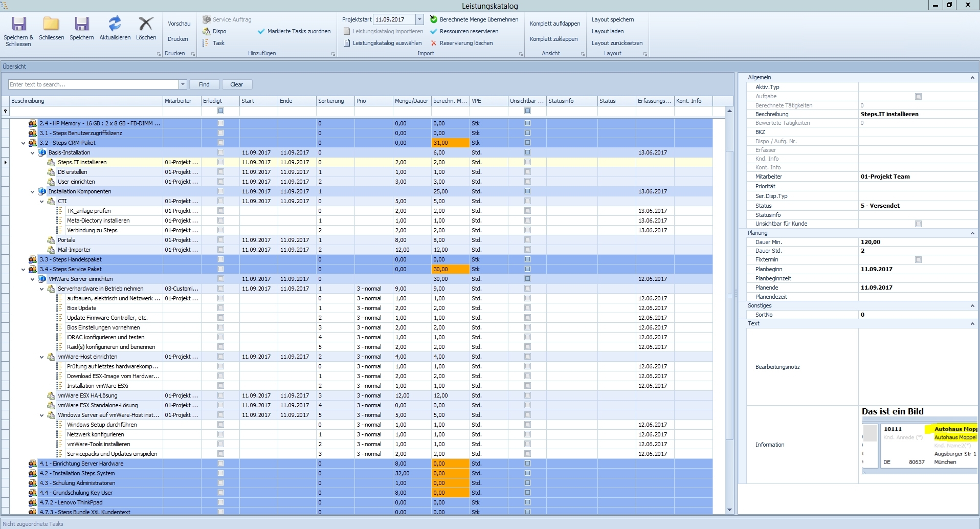Screen dimensions: 980x529
Task: Click Markierte Tasks zuordnen
Action: 298,31
